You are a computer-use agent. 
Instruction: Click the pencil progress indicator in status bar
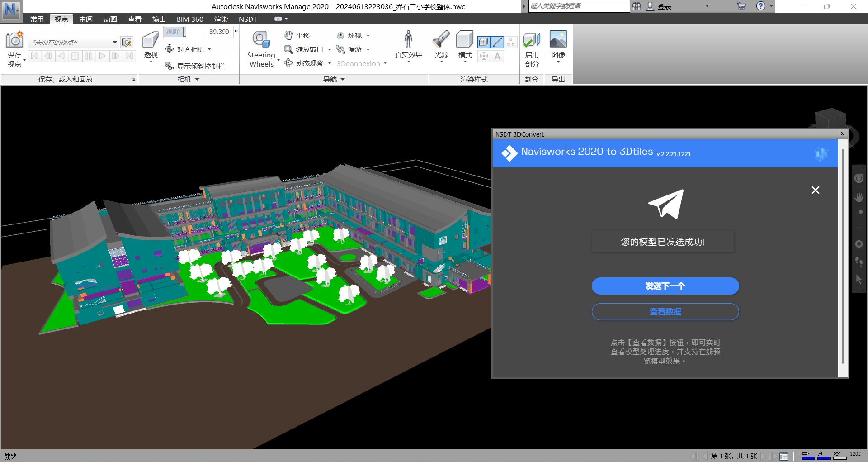tap(808, 456)
